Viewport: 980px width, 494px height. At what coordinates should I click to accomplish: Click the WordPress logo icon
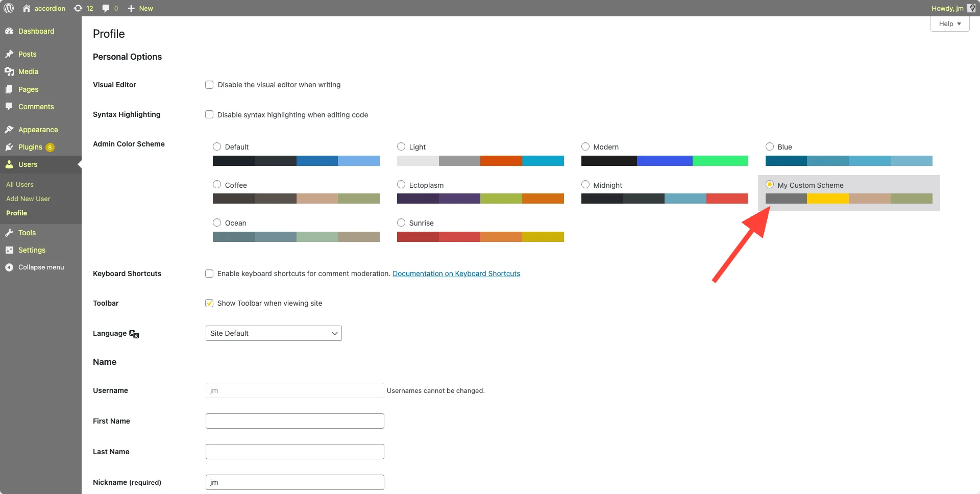pos(9,8)
